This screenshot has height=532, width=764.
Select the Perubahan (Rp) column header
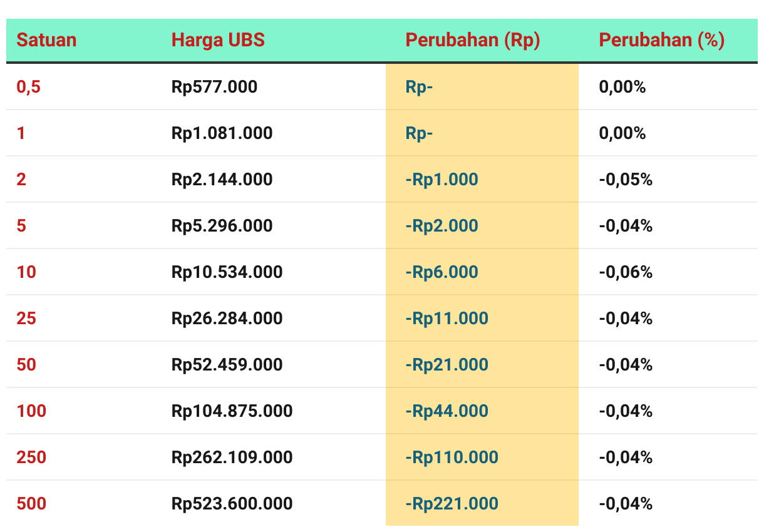pyautogui.click(x=473, y=40)
